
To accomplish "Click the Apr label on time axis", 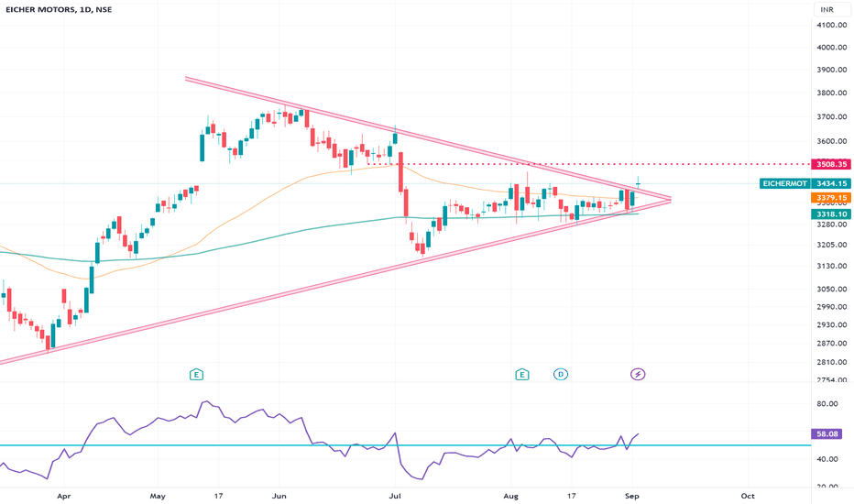I will pyautogui.click(x=64, y=496).
